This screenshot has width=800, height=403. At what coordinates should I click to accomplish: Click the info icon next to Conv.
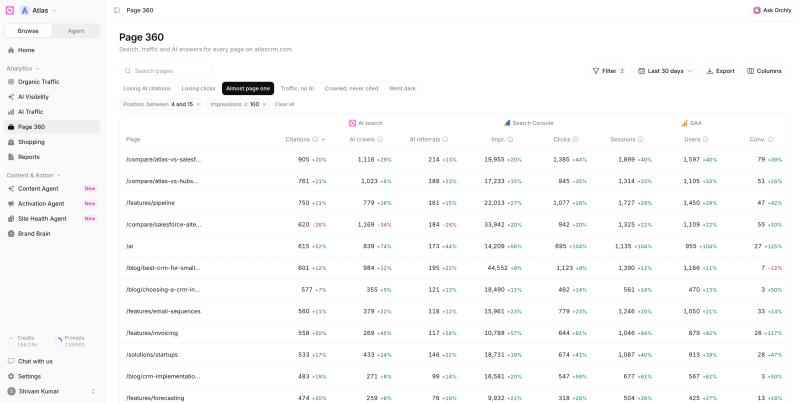click(770, 139)
